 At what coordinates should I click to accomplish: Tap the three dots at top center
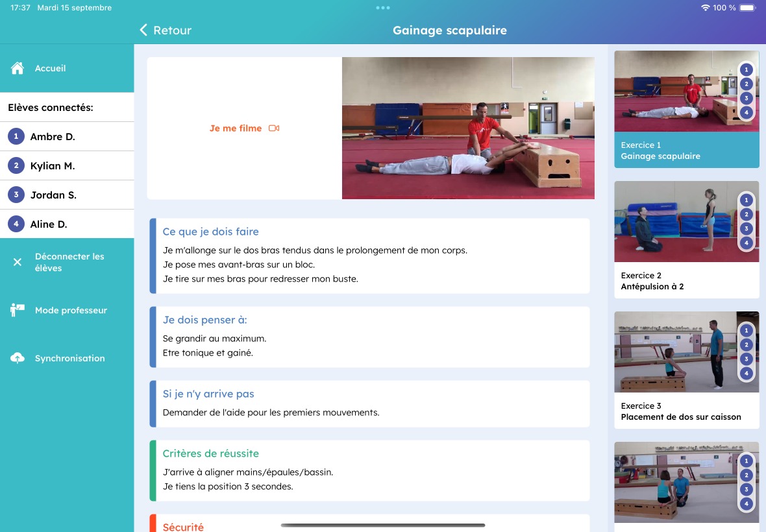(383, 8)
